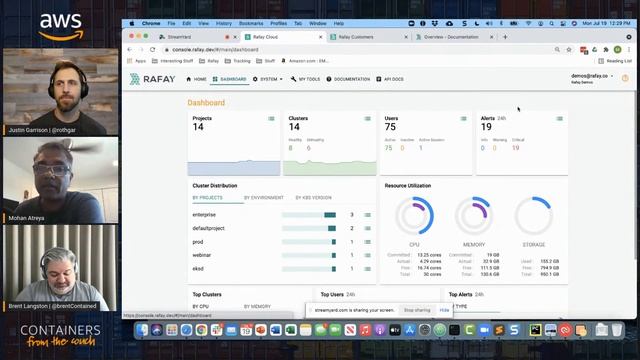Open Safari from the Dock
The image size is (640, 360).
(187, 330)
